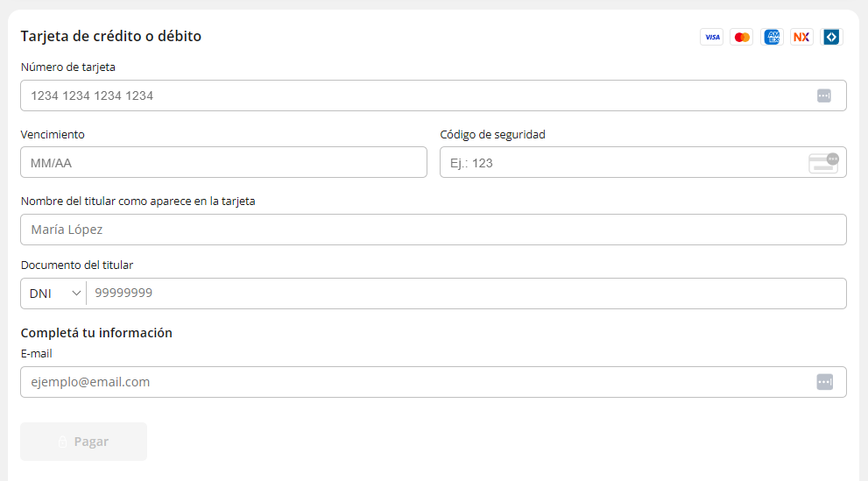Click the Mastercard logo
The width and height of the screenshot is (868, 481).
(x=742, y=37)
